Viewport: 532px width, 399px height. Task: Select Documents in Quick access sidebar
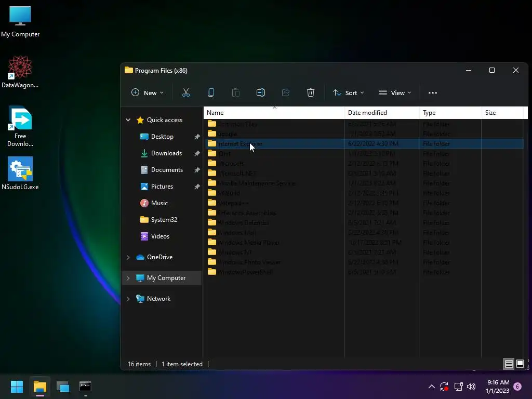(167, 170)
